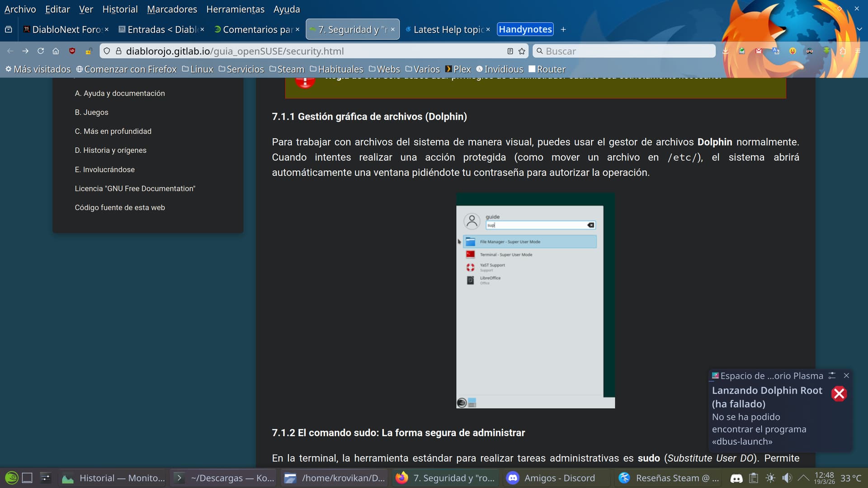Image resolution: width=868 pixels, height=488 pixels.
Task: Click the volume speaker tray icon
Action: [787, 478]
